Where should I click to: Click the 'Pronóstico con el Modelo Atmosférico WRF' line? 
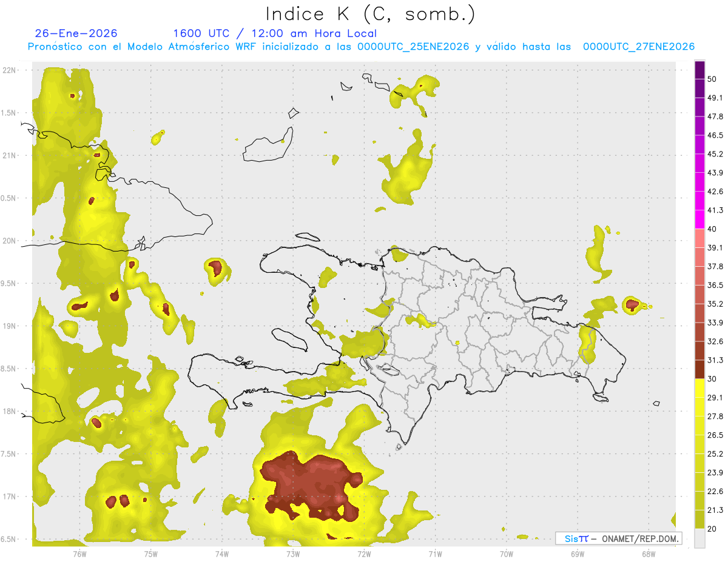[x=361, y=47]
